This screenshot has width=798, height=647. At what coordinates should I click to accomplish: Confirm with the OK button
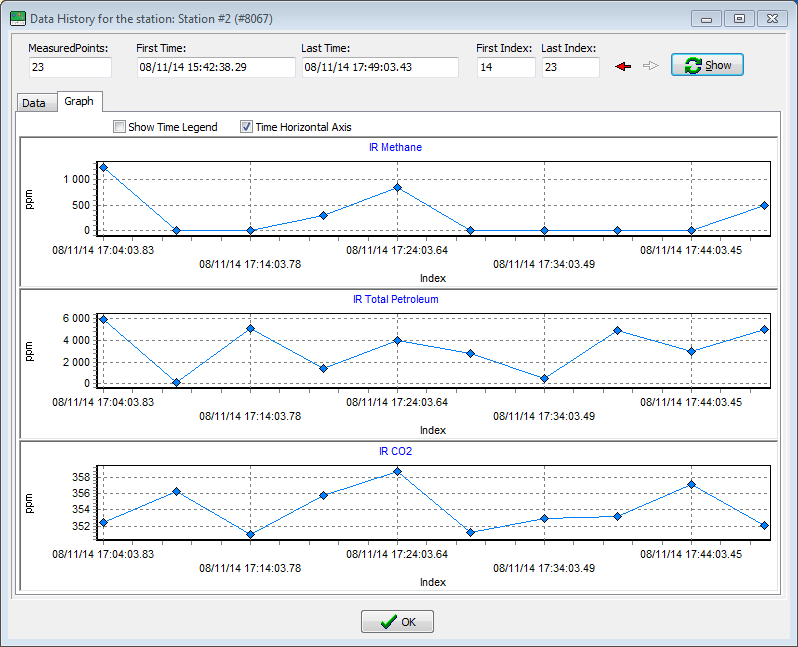397,622
